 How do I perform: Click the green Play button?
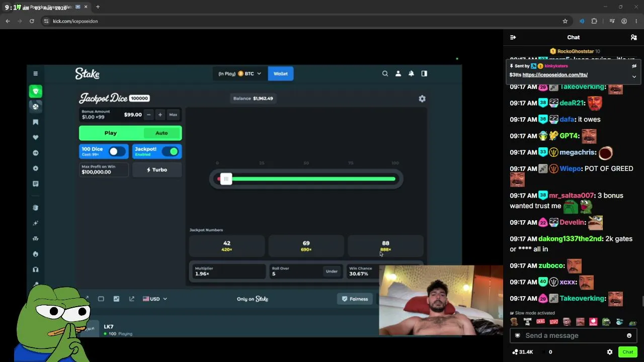click(x=111, y=133)
